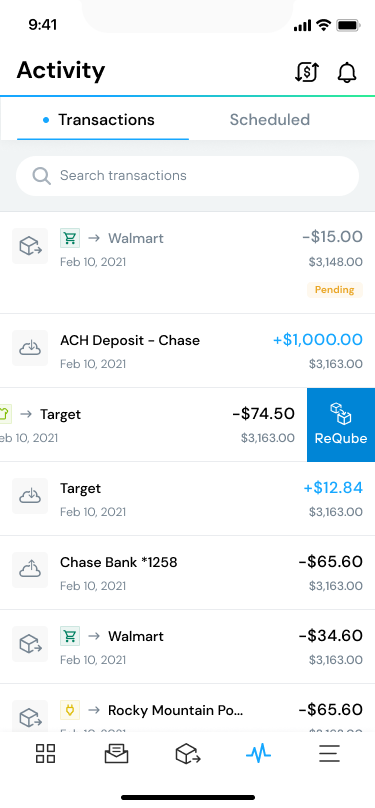Open Chase Bank *1258 withdrawal entry

[x=188, y=573]
